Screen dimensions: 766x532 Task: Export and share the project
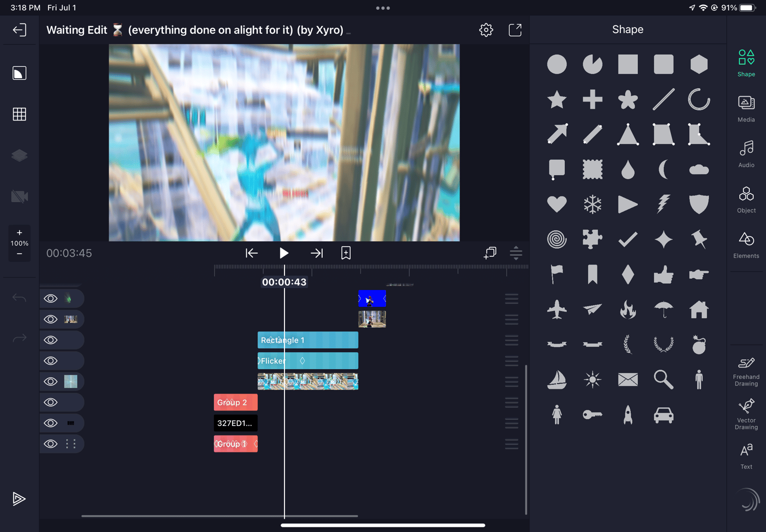[x=515, y=30]
